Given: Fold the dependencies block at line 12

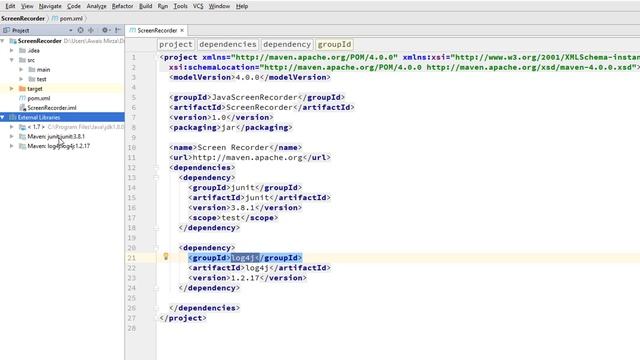Looking at the screenshot, I should [156, 168].
